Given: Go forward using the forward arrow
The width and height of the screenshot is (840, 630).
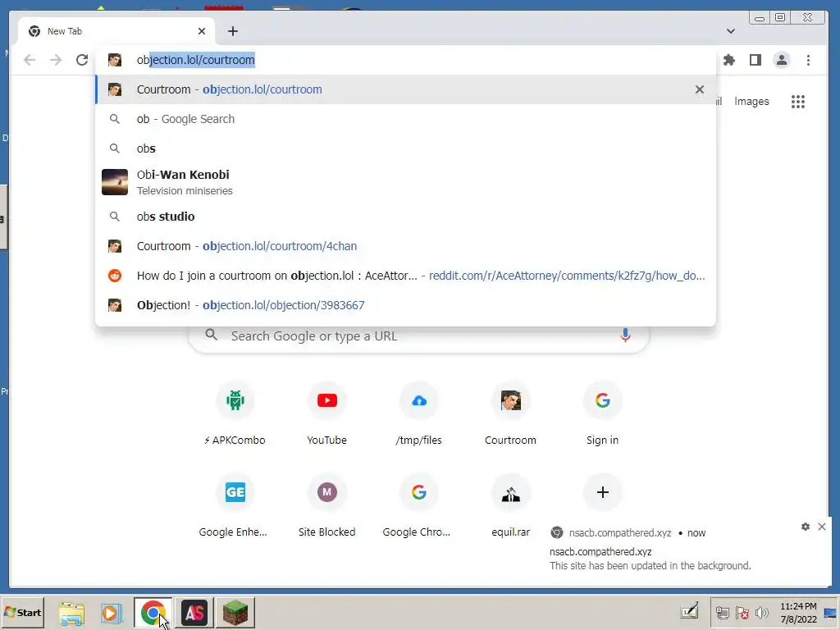Looking at the screenshot, I should (56, 60).
